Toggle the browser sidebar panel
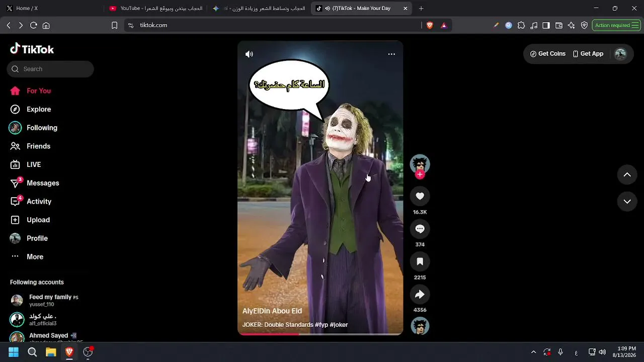The image size is (644, 362). 546,25
